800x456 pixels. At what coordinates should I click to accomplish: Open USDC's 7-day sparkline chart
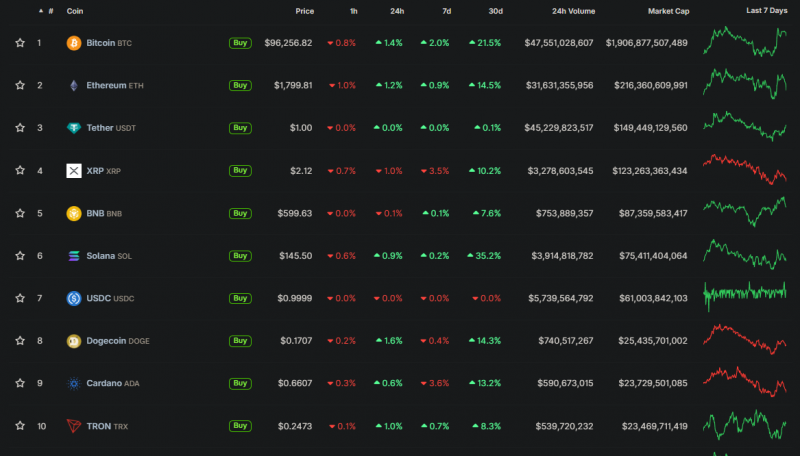(x=745, y=295)
